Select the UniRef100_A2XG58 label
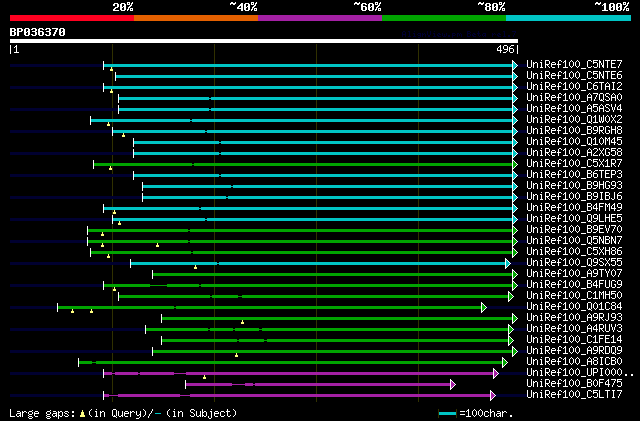The width and height of the screenshot is (640, 421). coord(574,153)
